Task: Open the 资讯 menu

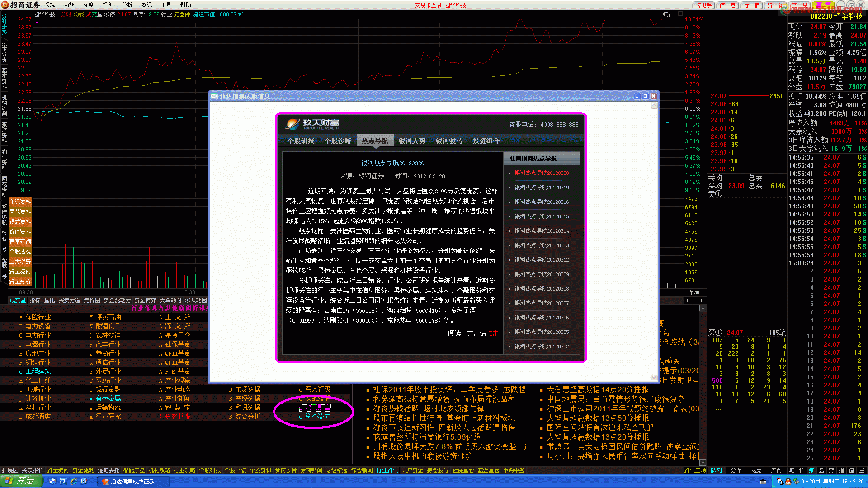Action: 147,5
